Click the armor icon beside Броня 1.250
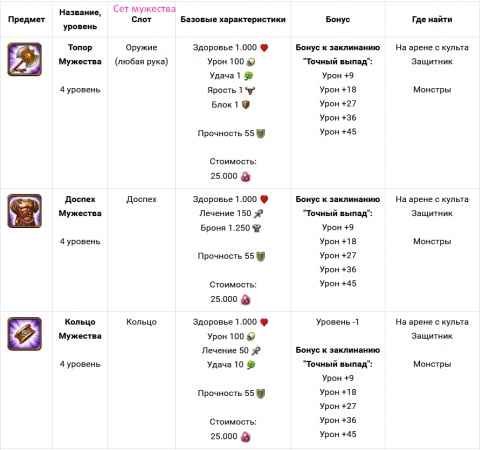This screenshot has width=482, height=450. [257, 228]
